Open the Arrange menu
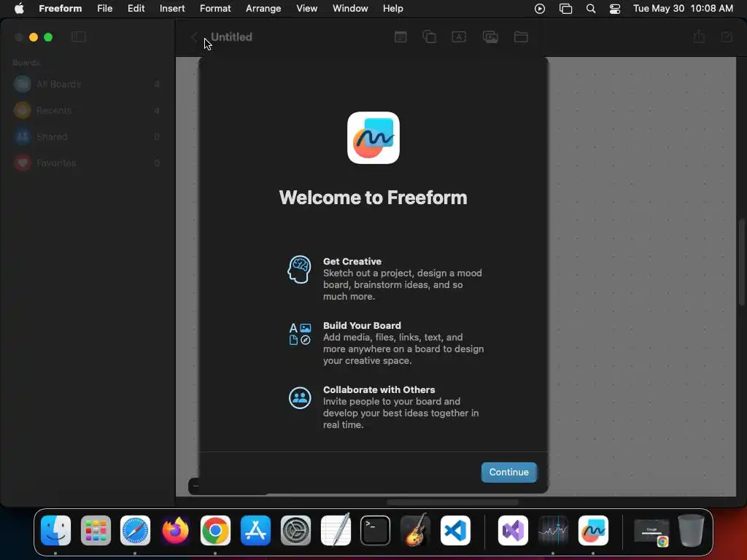This screenshot has width=747, height=560. pos(263,9)
